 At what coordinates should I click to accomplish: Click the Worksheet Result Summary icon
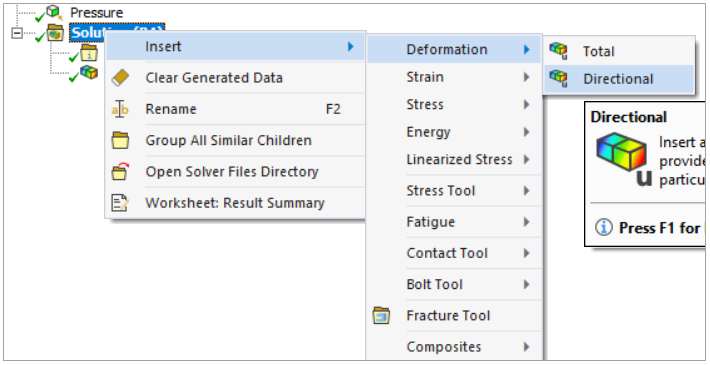pyautogui.click(x=120, y=203)
